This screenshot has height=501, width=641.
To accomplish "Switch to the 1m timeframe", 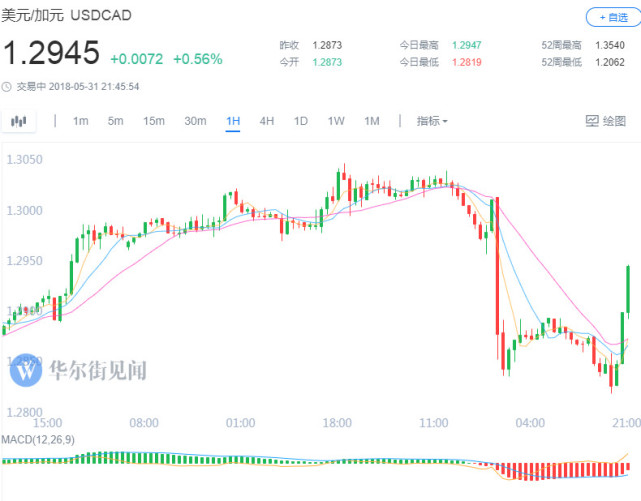I will pyautogui.click(x=81, y=121).
